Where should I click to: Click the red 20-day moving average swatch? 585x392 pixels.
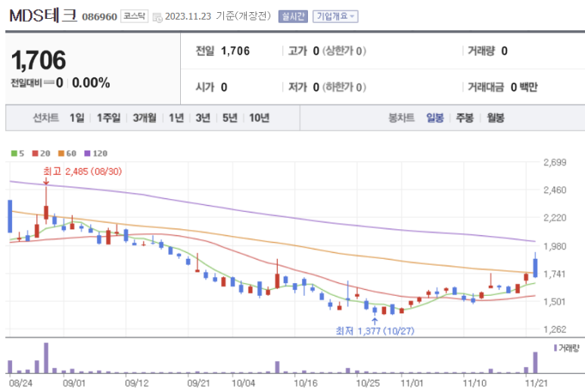coord(35,154)
